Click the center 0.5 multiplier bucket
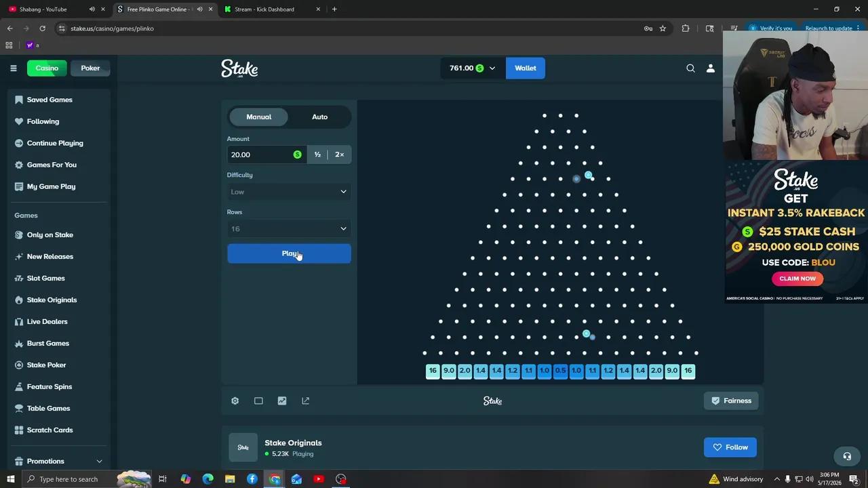Viewport: 868px width, 488px height. pos(560,371)
